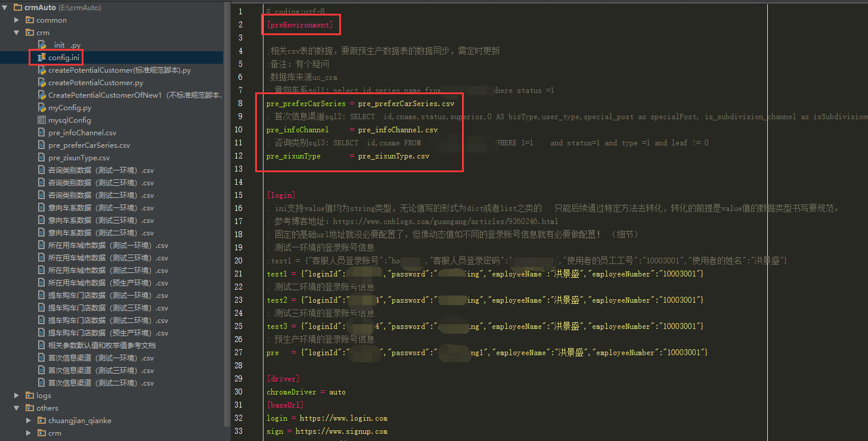Select mysqlConfig file
Viewport: 868px width, 441px height.
(70, 120)
